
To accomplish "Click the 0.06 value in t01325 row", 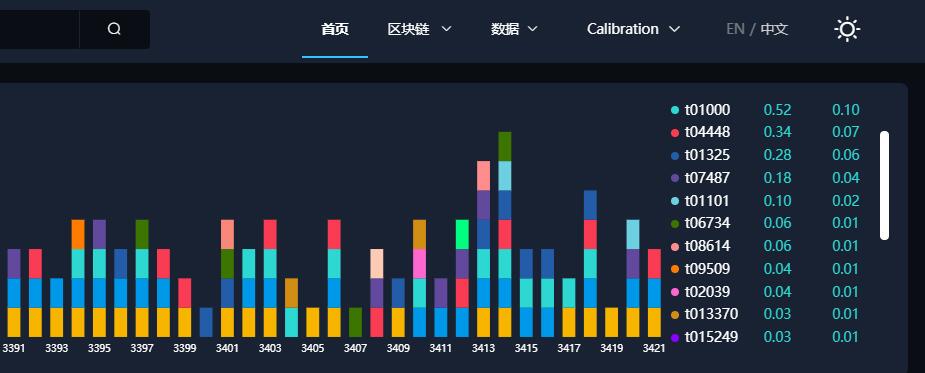I will (x=846, y=155).
